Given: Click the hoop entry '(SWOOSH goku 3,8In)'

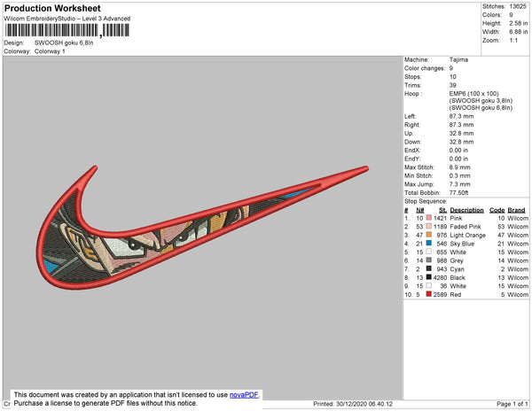Looking at the screenshot, I should coord(481,101).
